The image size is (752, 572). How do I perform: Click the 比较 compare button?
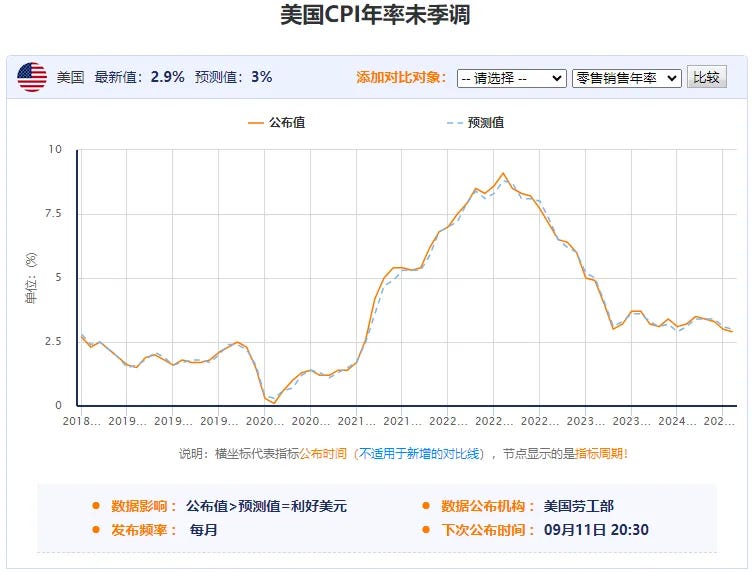pyautogui.click(x=706, y=77)
